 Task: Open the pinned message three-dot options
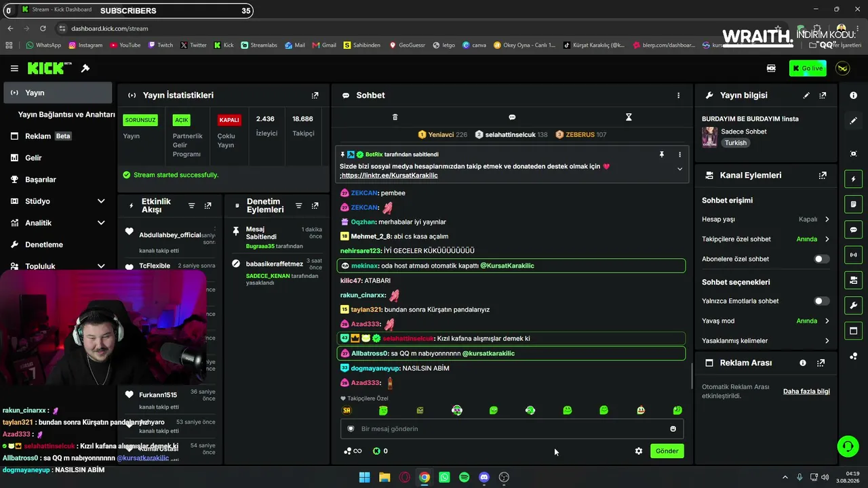tap(679, 155)
